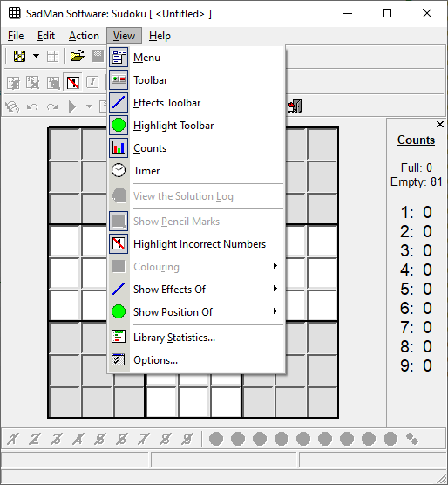The image size is (448, 485).
Task: Click the new puzzle toolbar icon
Action: pyautogui.click(x=19, y=57)
